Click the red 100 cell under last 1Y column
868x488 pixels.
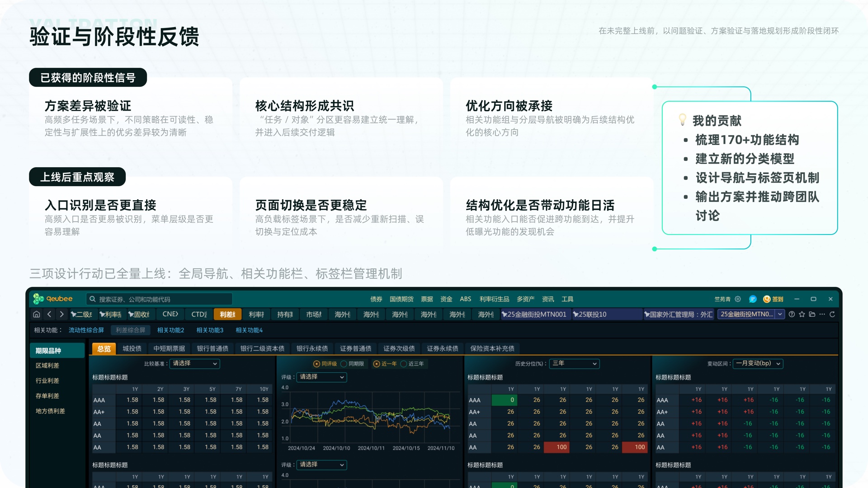pos(635,447)
